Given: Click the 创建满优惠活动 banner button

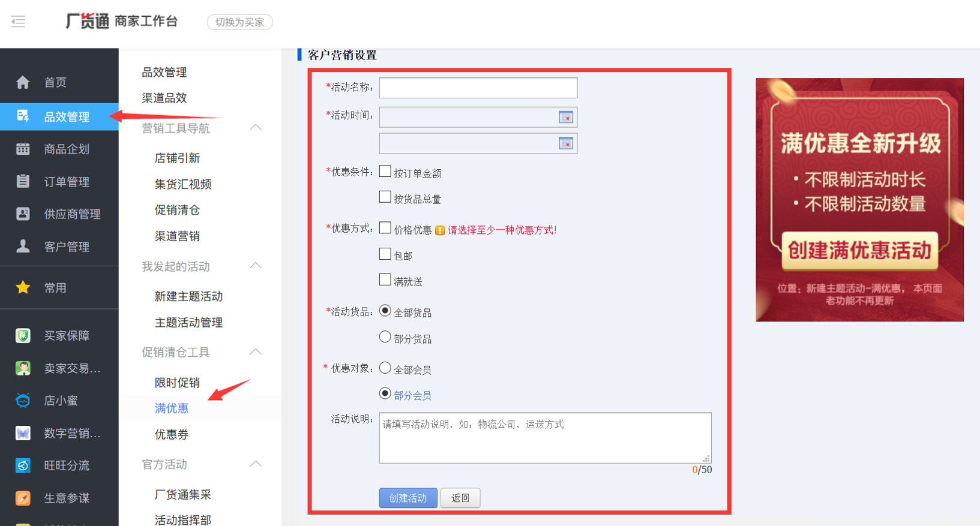Looking at the screenshot, I should (859, 250).
